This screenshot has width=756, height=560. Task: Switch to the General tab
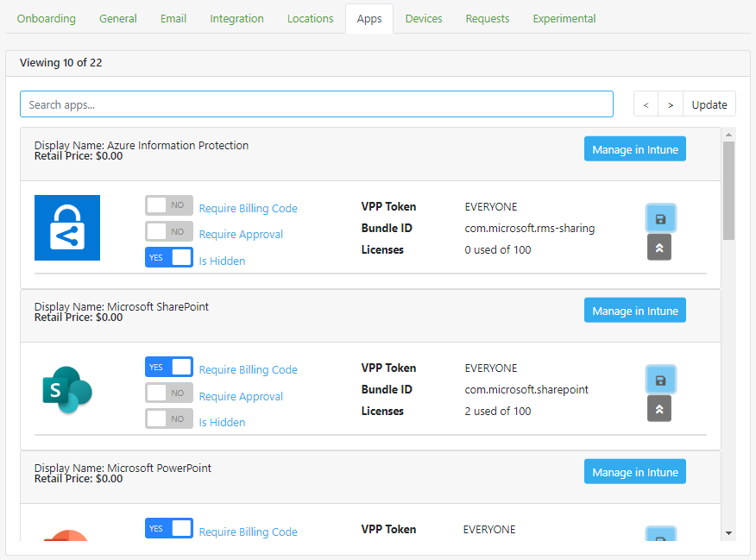tap(118, 19)
